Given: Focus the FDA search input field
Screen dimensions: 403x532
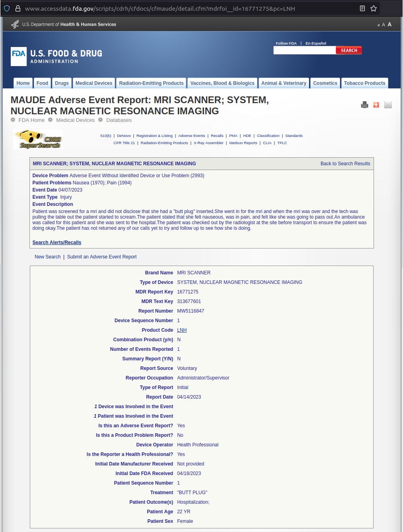Looking at the screenshot, I should point(305,50).
